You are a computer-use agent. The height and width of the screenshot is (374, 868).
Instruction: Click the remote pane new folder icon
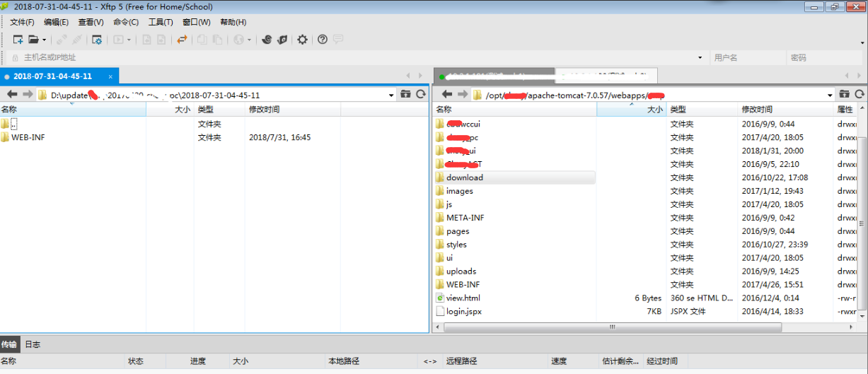pos(844,94)
